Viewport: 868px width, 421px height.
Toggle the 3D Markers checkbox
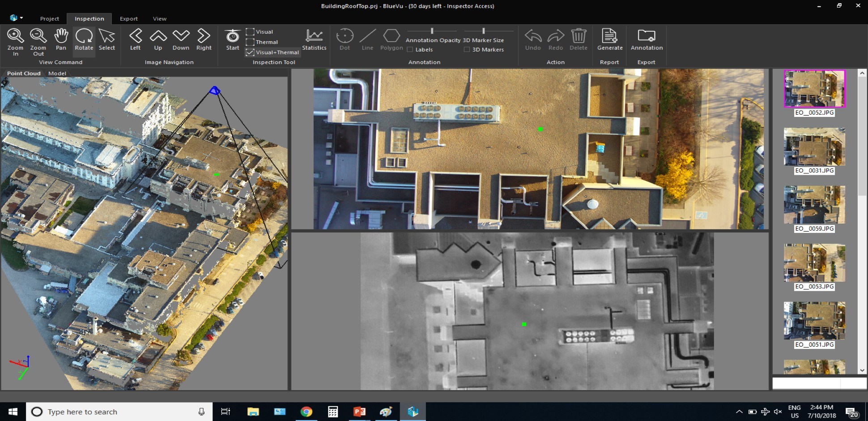(467, 50)
